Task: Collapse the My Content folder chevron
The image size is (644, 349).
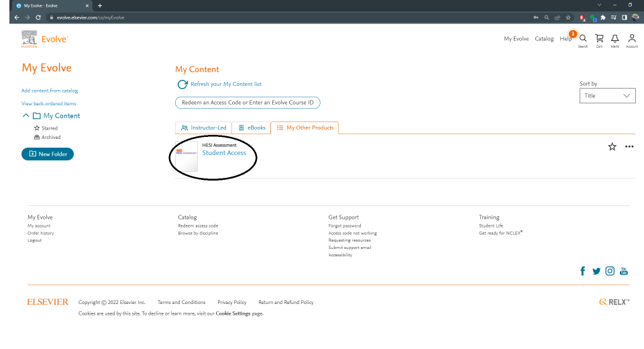Action: (26, 115)
